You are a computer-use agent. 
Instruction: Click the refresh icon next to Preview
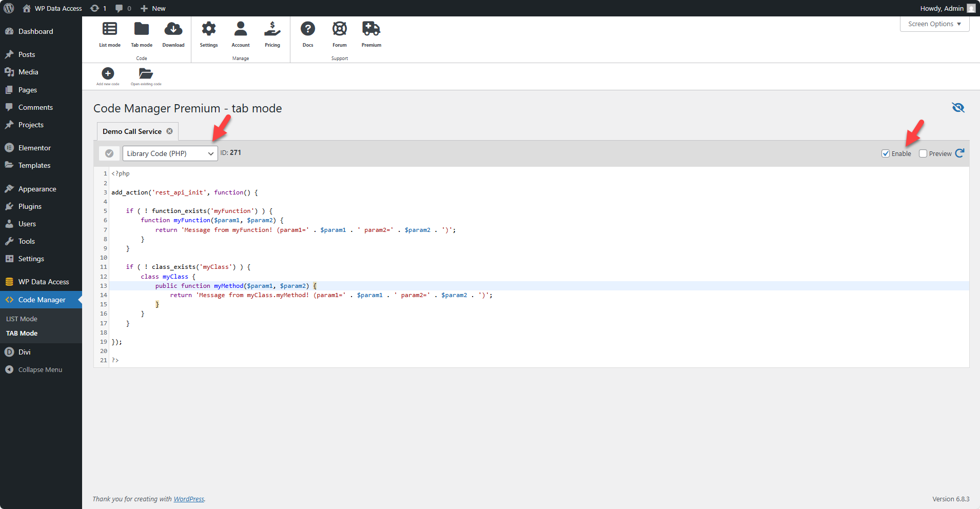[960, 153]
